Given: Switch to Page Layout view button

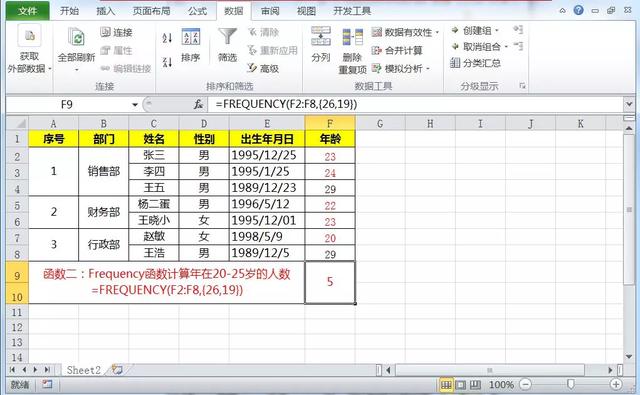Looking at the screenshot, I should pyautogui.click(x=460, y=384).
